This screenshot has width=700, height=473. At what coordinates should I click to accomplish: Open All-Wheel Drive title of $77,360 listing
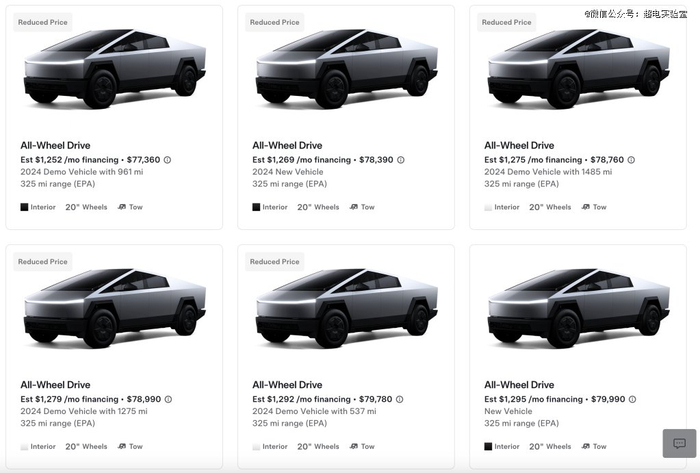pos(55,146)
